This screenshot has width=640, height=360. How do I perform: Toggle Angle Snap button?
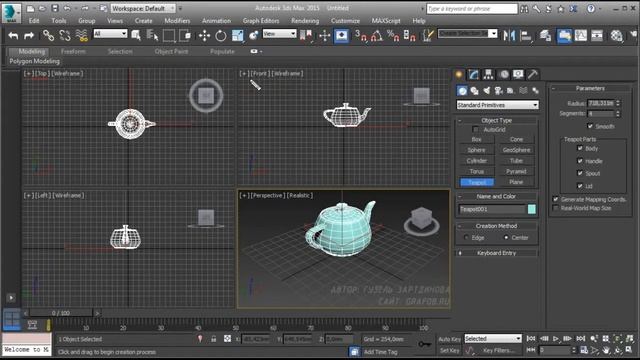(x=377, y=36)
